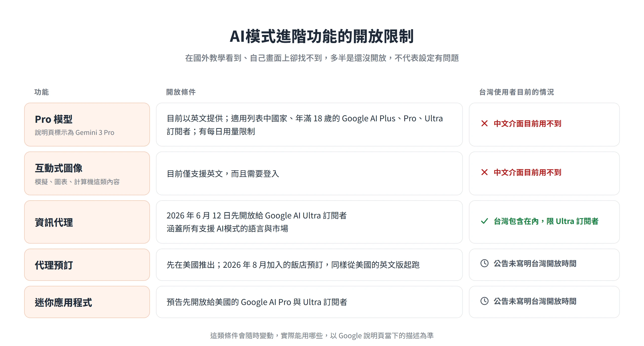Click 中文介面目前用不到 in Pro 模型 row

(528, 124)
